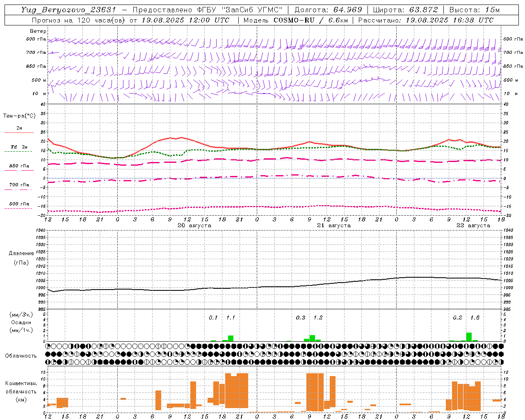Click the 1.2 precipitation total

tap(318, 317)
